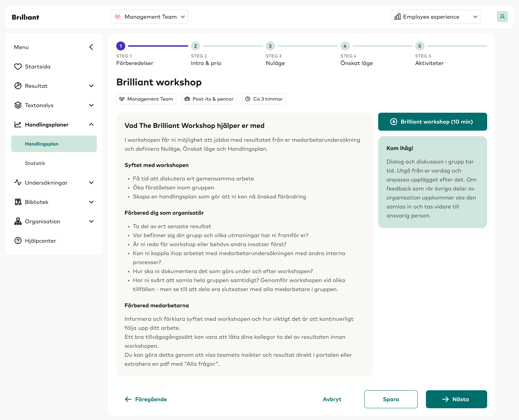Click the team icon in Management Team selector
Screen dimensions: 519x420
tap(118, 17)
